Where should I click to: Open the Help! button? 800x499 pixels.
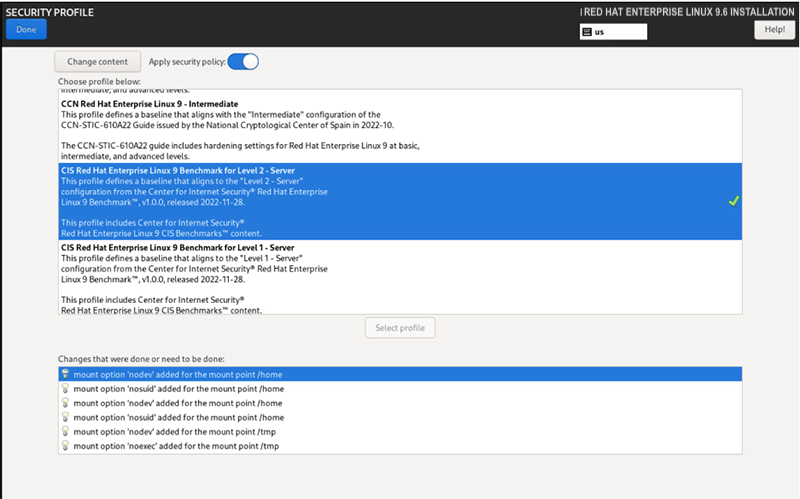coord(774,30)
